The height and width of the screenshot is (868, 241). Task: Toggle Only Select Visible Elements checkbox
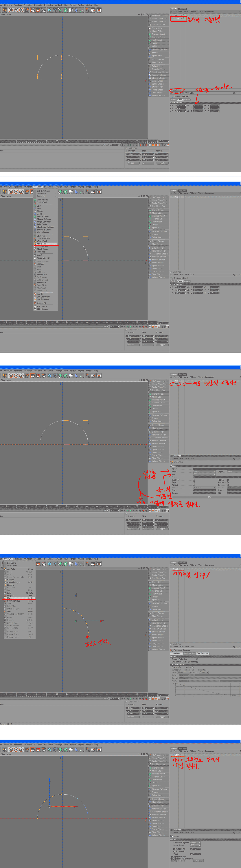197,662
